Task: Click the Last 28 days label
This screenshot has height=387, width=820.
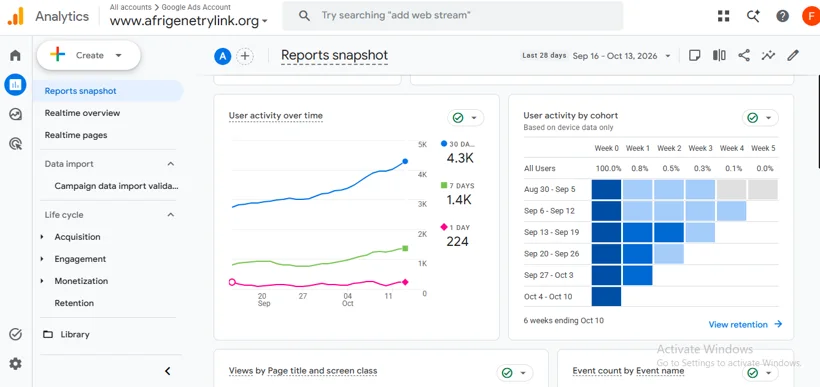Action: (x=544, y=55)
